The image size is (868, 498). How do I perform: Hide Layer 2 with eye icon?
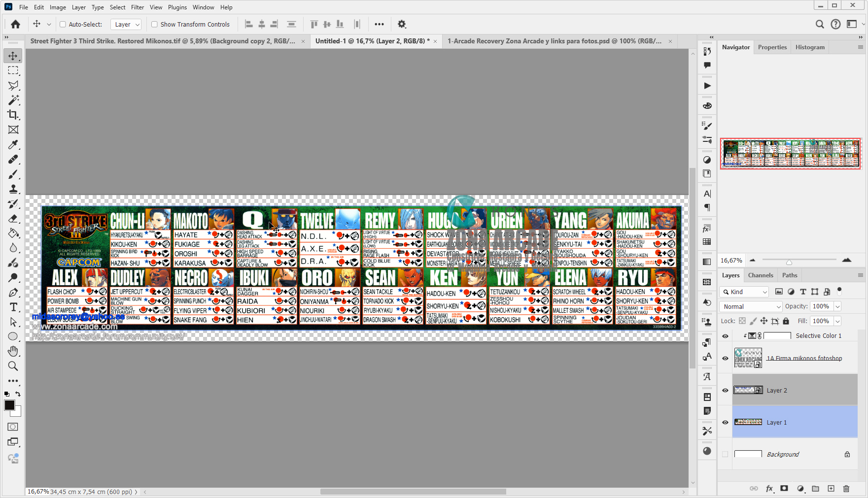pyautogui.click(x=725, y=391)
